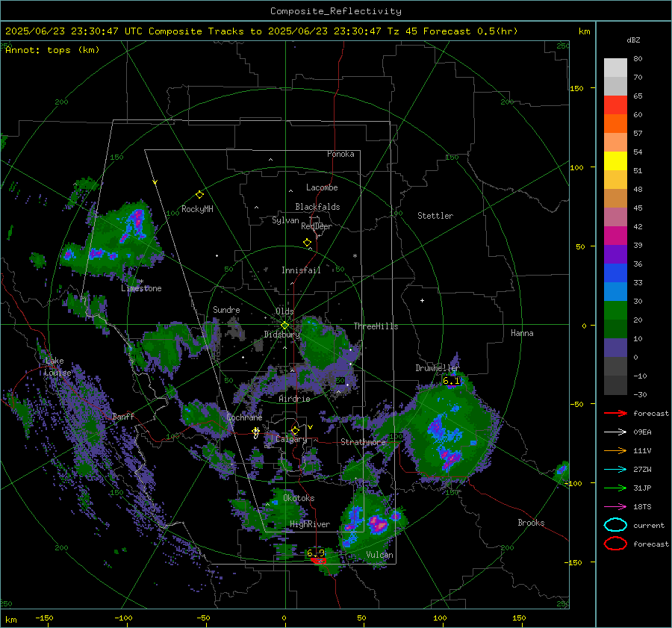The height and width of the screenshot is (628, 672).
Task: Click the orange 111V arrow in legend
Action: pos(615,450)
